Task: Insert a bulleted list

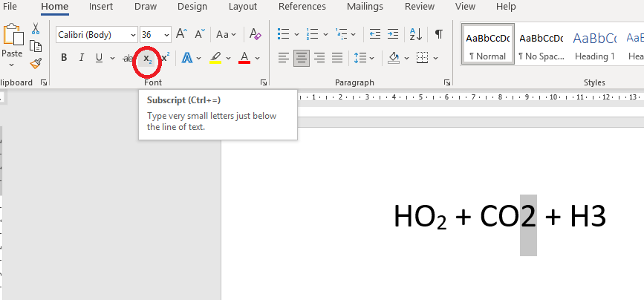Action: (284, 34)
